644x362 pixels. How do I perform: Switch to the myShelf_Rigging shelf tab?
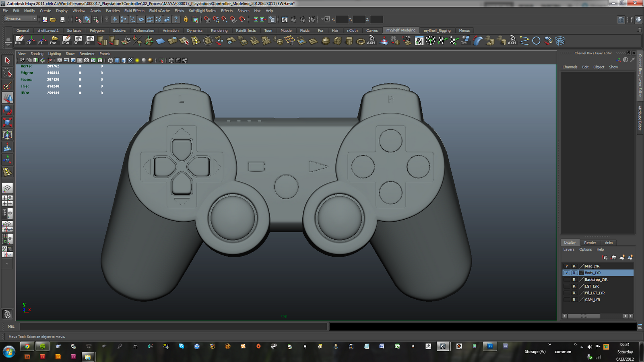click(437, 31)
